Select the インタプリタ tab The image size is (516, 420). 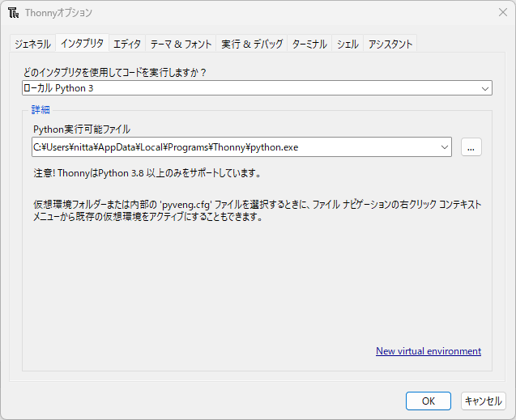pyautogui.click(x=82, y=44)
